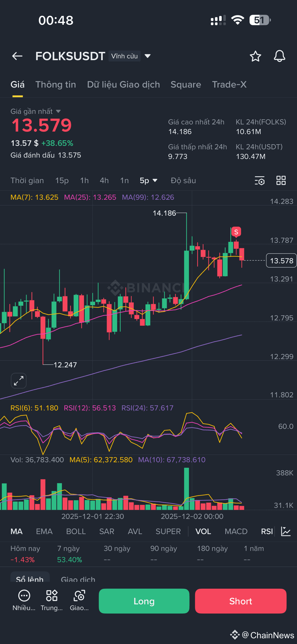Toggle the RSI sub-indicator
The image size is (297, 644).
pos(267,531)
